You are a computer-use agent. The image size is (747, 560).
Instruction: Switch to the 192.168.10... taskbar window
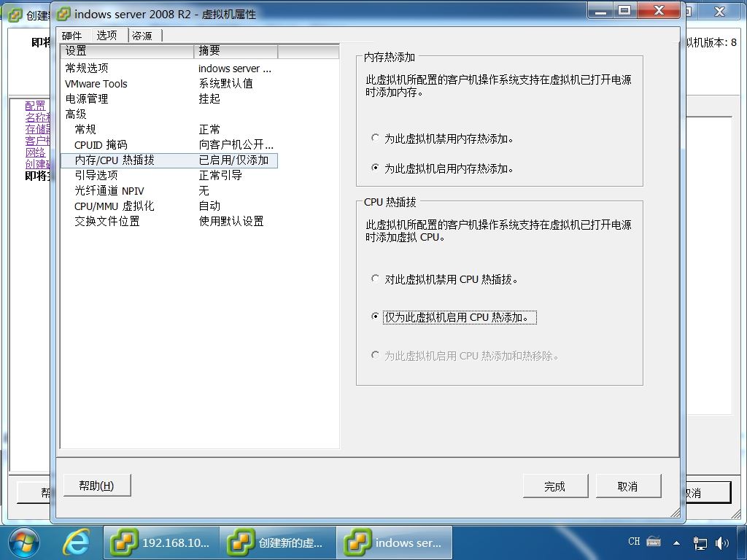161,542
